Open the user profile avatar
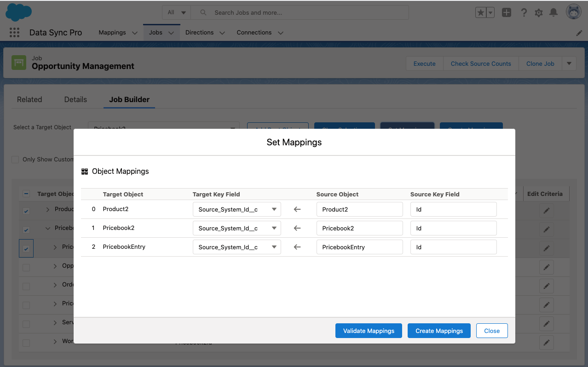This screenshot has height=367, width=588. 573,12
